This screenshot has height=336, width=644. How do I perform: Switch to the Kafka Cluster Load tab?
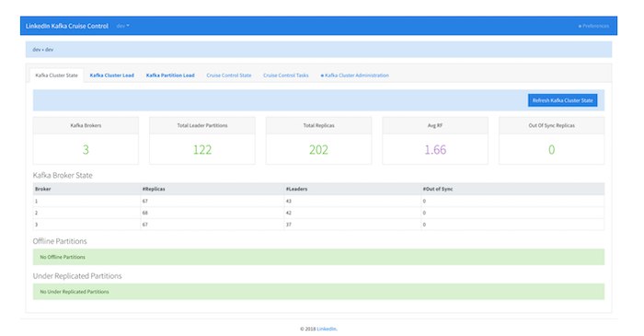click(x=111, y=75)
